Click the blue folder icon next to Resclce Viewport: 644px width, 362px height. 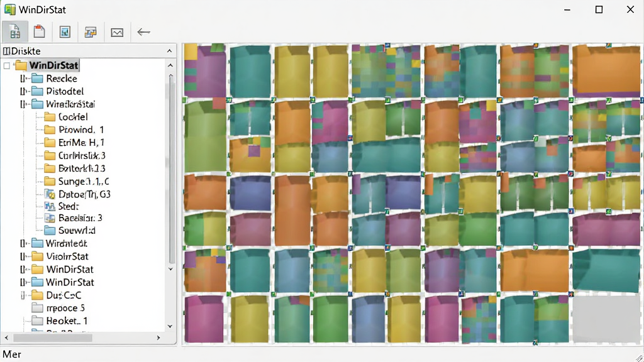click(x=37, y=79)
